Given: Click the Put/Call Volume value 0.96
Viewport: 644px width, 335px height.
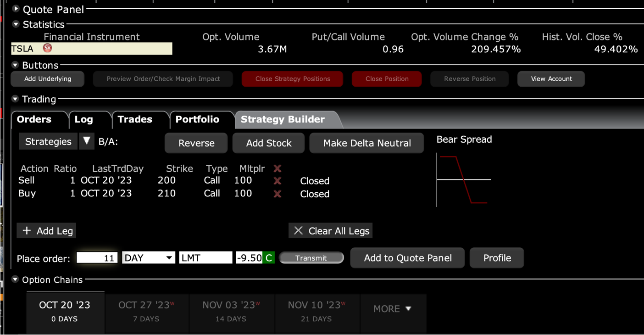Looking at the screenshot, I should tap(393, 49).
